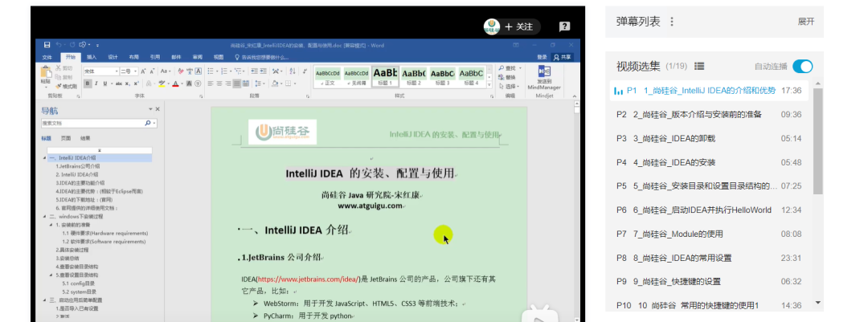Click the Sort (A-Z) icon
Viewport: 868px width, 322px height.
click(x=292, y=71)
